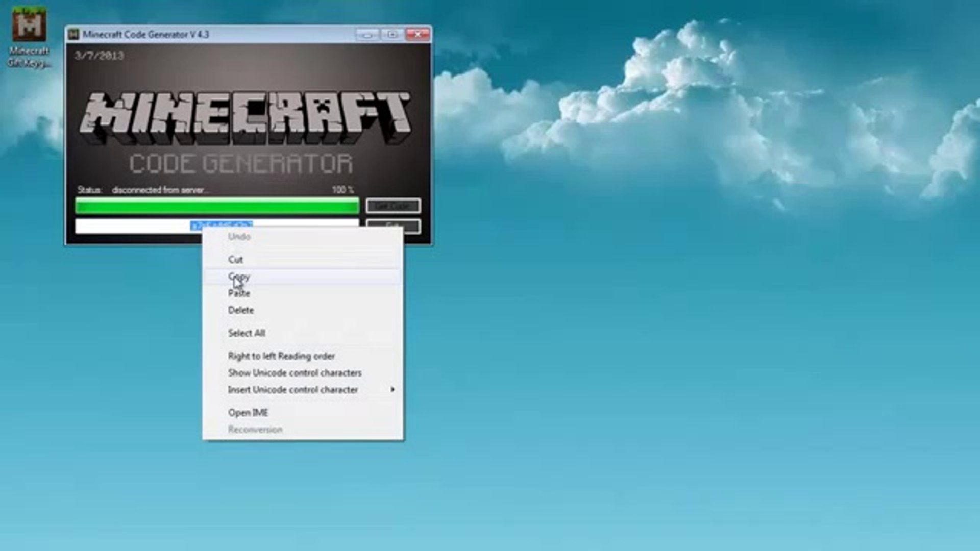Open the Insert Unicode control character submenu
Viewport: 980px width, 551px height.
pyautogui.click(x=292, y=390)
